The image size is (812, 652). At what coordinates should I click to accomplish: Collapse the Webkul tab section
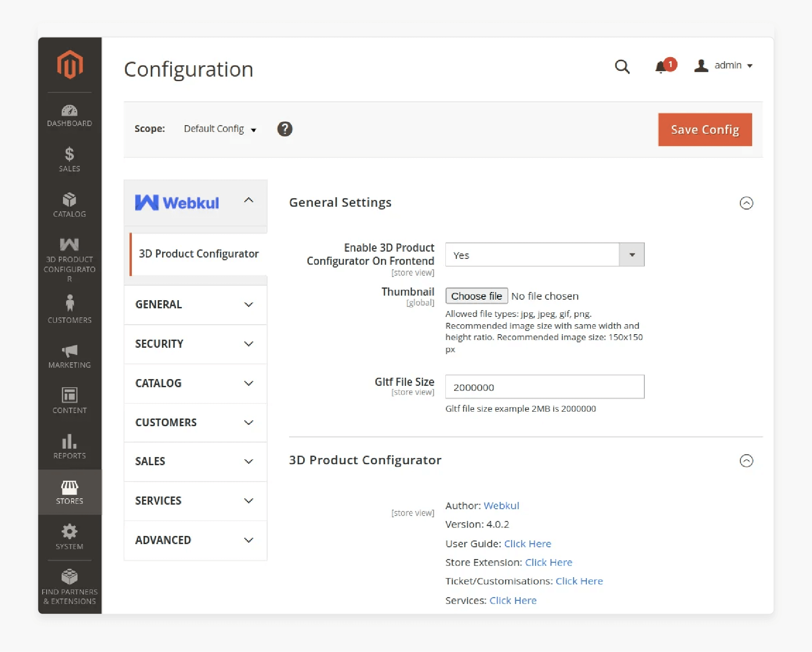(249, 200)
